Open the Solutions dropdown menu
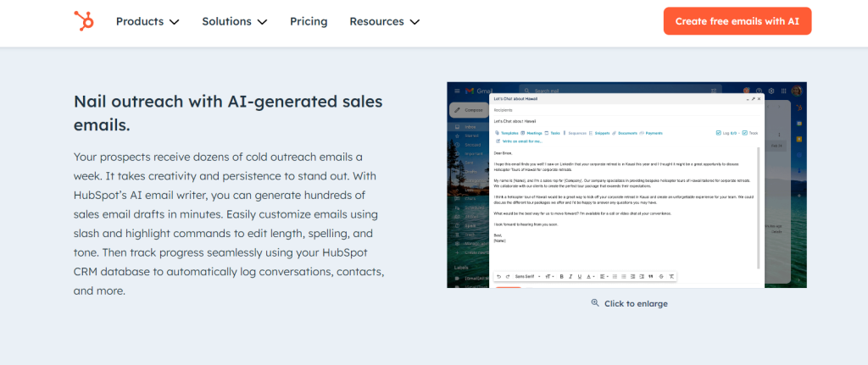 pyautogui.click(x=234, y=21)
